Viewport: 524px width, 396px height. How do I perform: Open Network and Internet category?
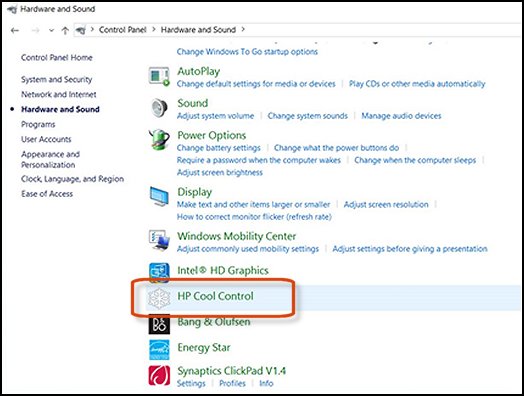[x=59, y=95]
